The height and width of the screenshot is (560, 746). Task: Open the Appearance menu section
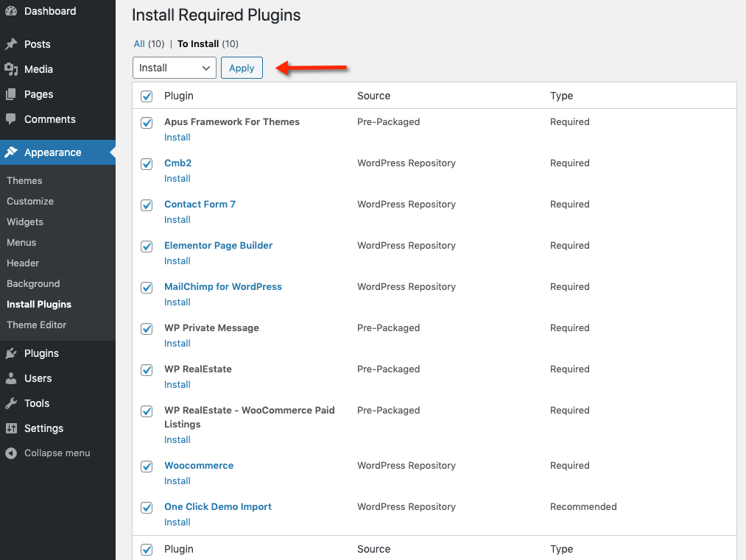pos(52,152)
